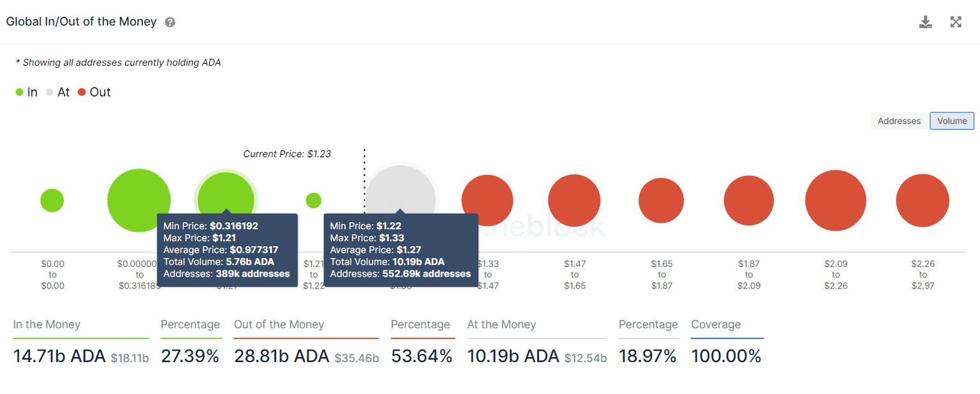Click the small green $0.00 bubble
Screen dimensions: 980x394
point(52,201)
